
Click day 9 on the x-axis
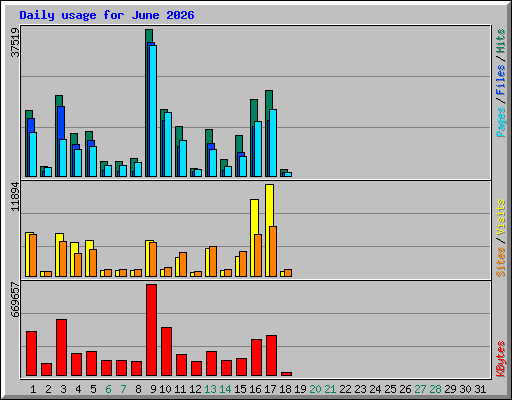tap(153, 389)
